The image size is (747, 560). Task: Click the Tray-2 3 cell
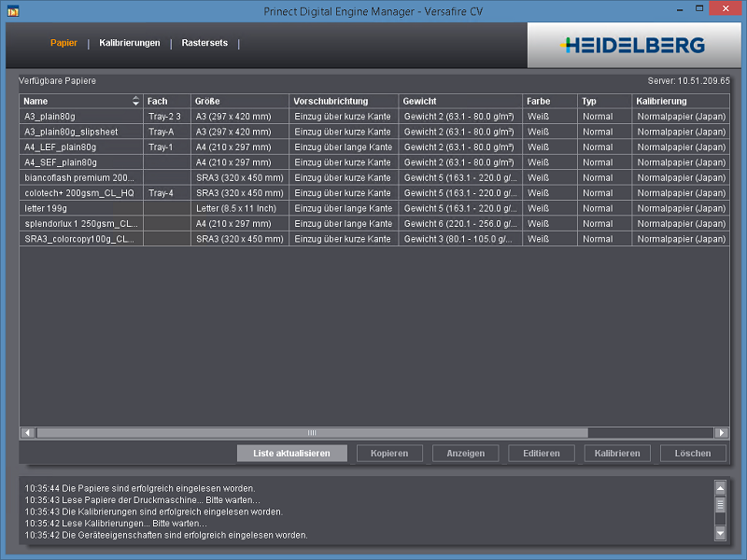[x=167, y=116]
